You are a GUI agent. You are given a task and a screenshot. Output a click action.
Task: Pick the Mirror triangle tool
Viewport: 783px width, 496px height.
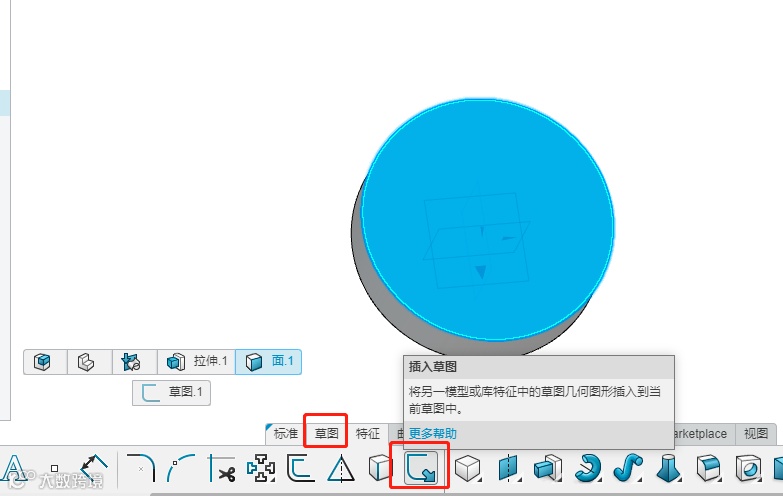(x=341, y=469)
